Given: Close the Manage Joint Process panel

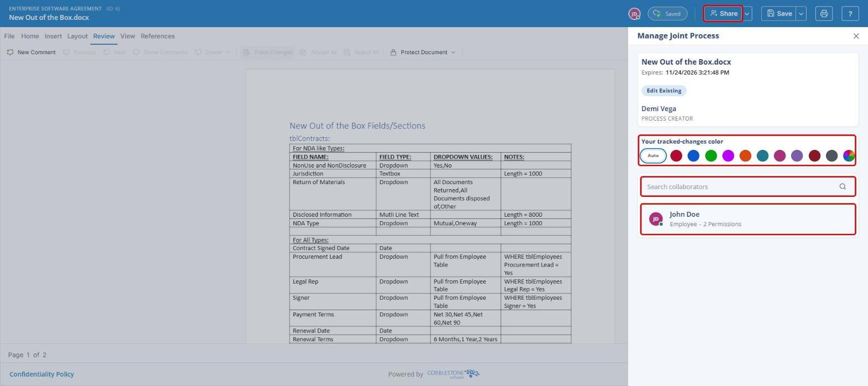Looking at the screenshot, I should (x=856, y=36).
